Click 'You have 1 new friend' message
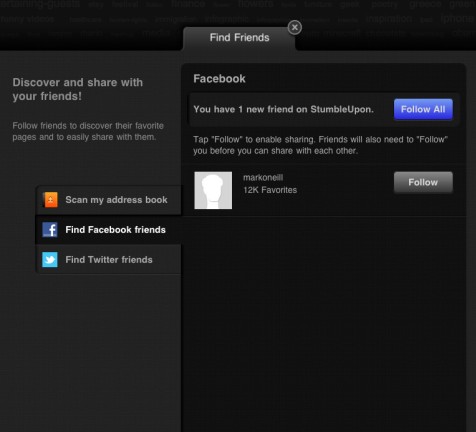Image resolution: width=476 pixels, height=432 pixels. tap(283, 109)
